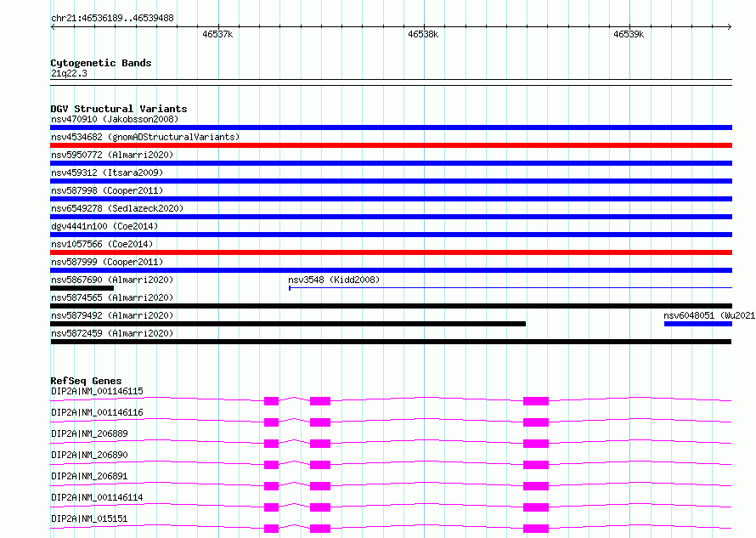Click the nsv5874565 (Almarri2020) label

112,297
